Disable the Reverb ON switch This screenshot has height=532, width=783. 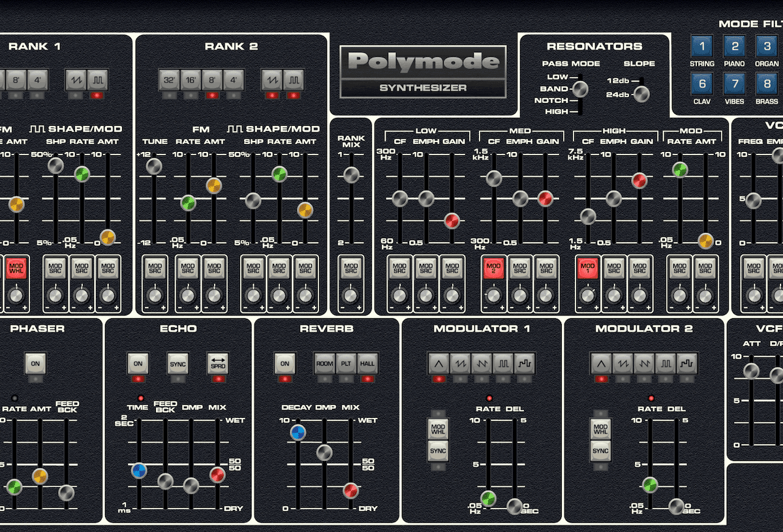tap(284, 363)
